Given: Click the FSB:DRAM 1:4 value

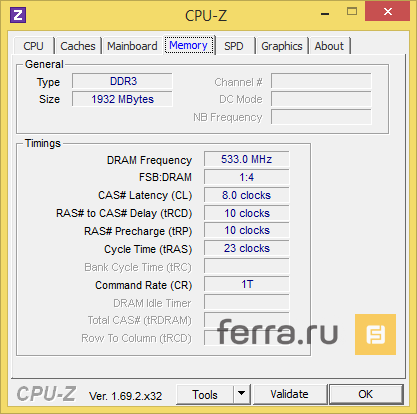Looking at the screenshot, I should pos(247,177).
